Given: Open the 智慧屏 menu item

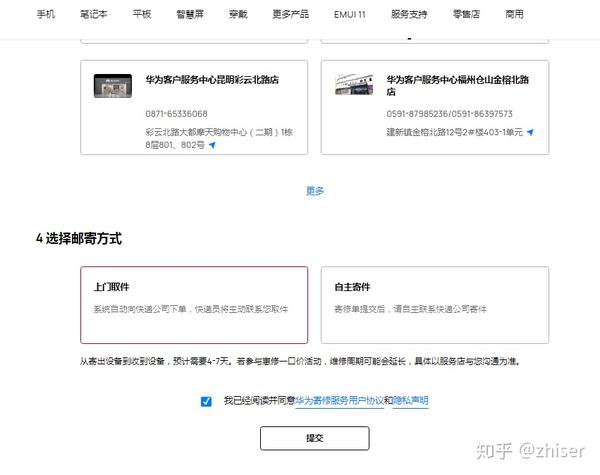Looking at the screenshot, I should (190, 15).
